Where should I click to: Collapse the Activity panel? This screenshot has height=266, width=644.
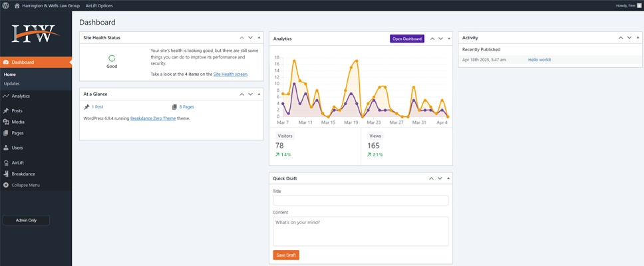pyautogui.click(x=638, y=37)
